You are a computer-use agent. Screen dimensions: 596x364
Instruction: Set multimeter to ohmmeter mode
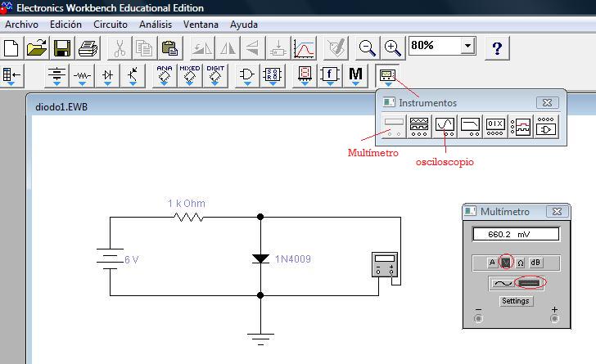click(x=520, y=263)
